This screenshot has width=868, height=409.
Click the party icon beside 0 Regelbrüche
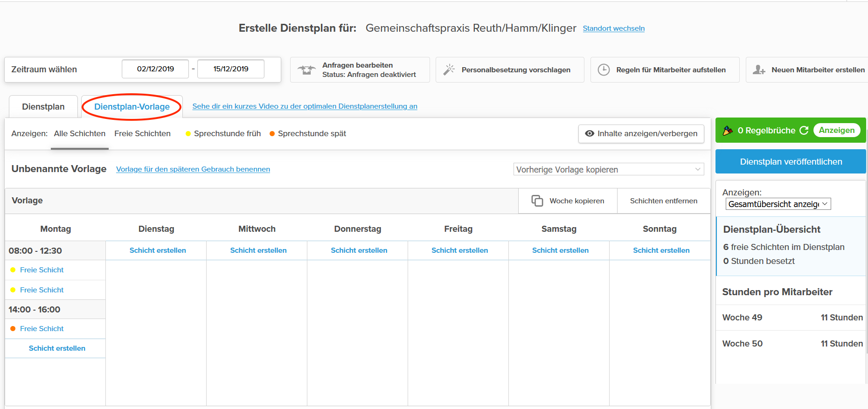pos(728,131)
